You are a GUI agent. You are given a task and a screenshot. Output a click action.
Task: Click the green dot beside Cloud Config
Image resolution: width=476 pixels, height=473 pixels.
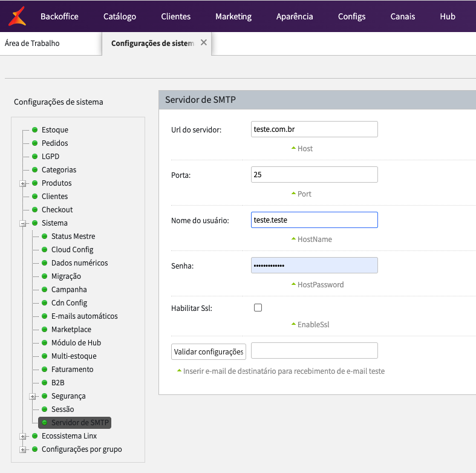click(44, 250)
